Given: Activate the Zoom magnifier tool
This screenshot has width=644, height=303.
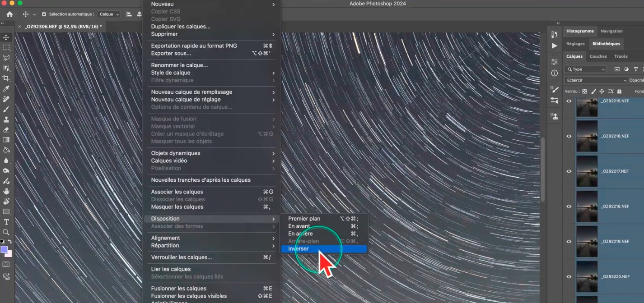Looking at the screenshot, I should 6,232.
